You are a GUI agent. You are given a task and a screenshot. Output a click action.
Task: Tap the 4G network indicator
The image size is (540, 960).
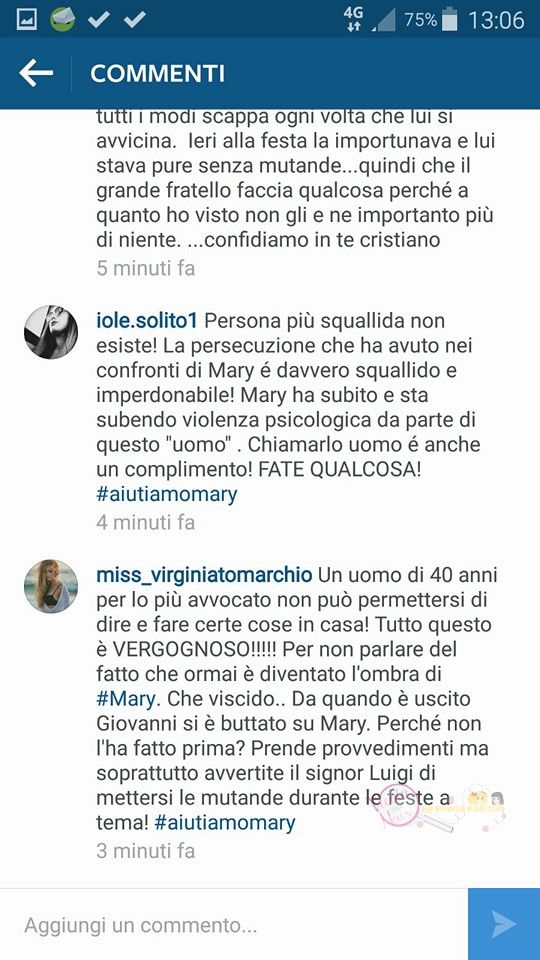353,20
